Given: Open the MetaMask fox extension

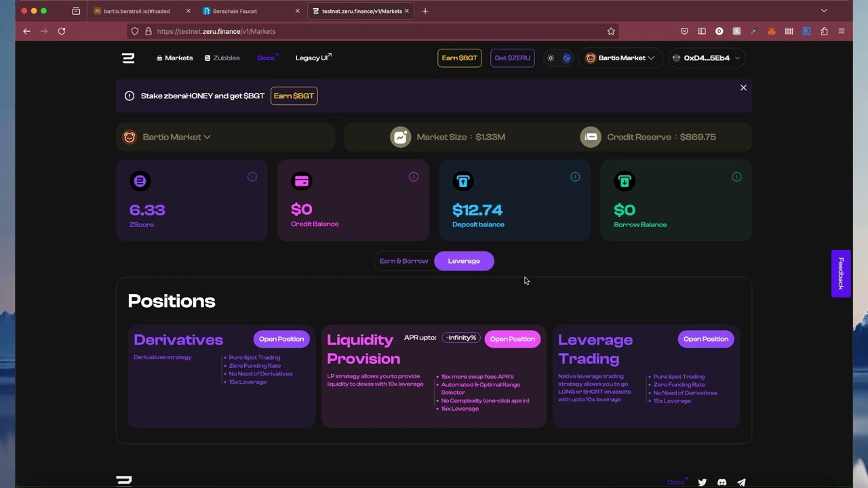Looking at the screenshot, I should coord(772,31).
